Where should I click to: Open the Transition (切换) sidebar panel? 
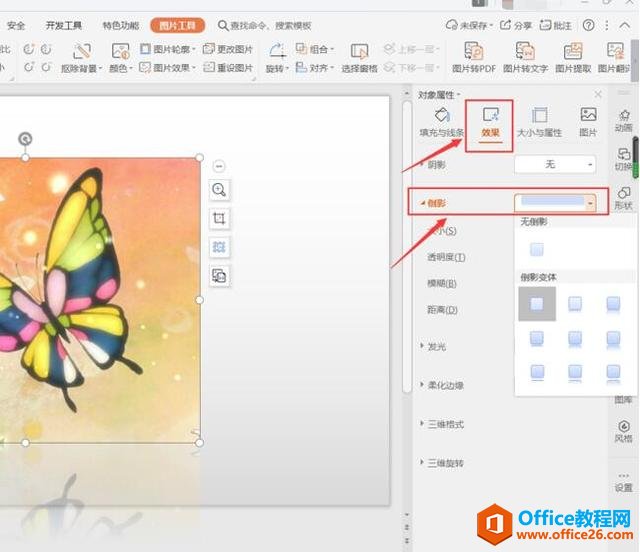(623, 159)
